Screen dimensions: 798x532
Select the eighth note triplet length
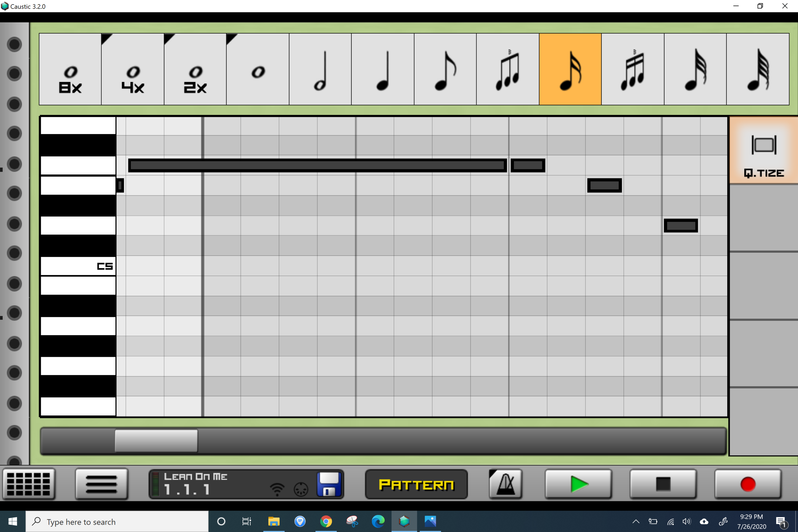(508, 69)
